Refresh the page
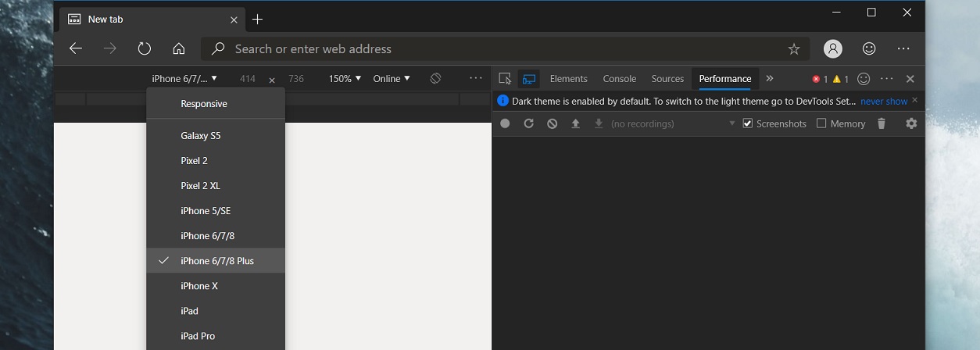Viewport: 980px width, 350px height. (145, 48)
